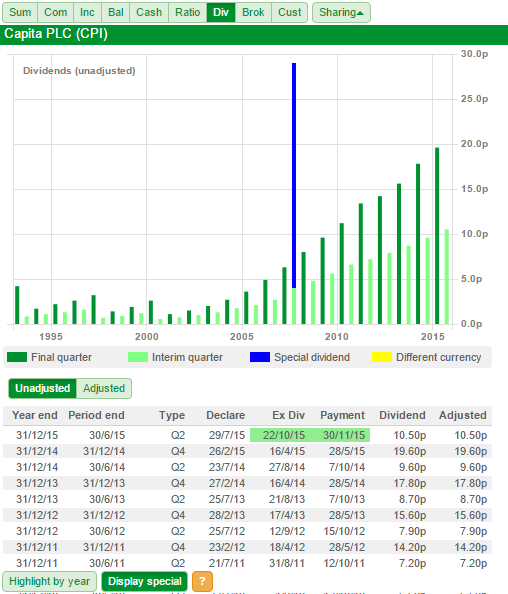Screen dimensions: 508x594
Task: Click the 15.60p dividend value
Action: click(410, 515)
